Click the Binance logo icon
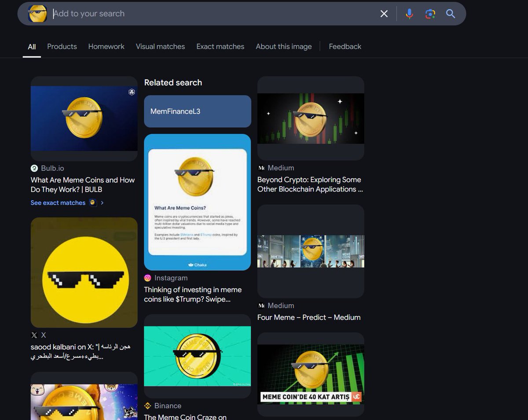The height and width of the screenshot is (420, 528). (147, 405)
